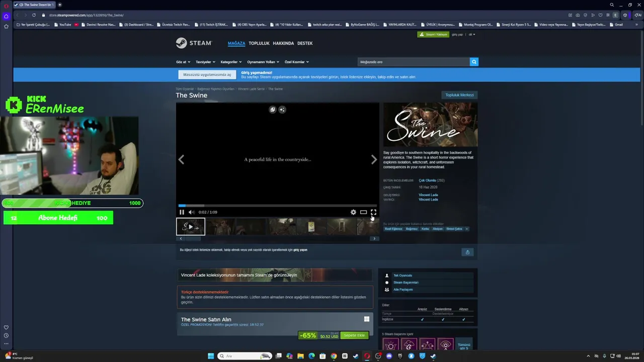The height and width of the screenshot is (362, 644).
Task: Expand the Kategoriler dropdown menu
Action: tap(231, 62)
